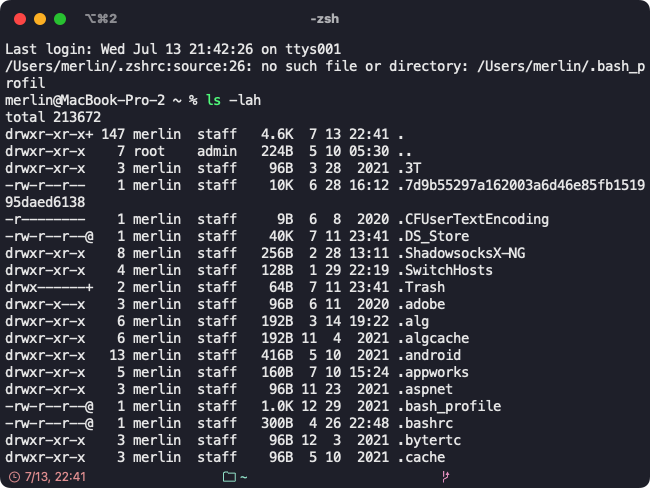The width and height of the screenshot is (650, 488).
Task: Click the 7/13, 22:41 timestamp in status bar
Action: click(55, 477)
